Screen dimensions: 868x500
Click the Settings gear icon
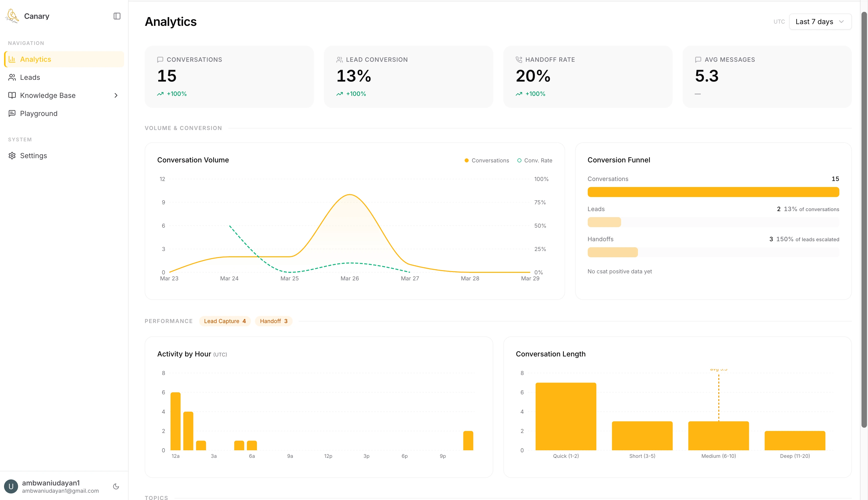tap(12, 156)
